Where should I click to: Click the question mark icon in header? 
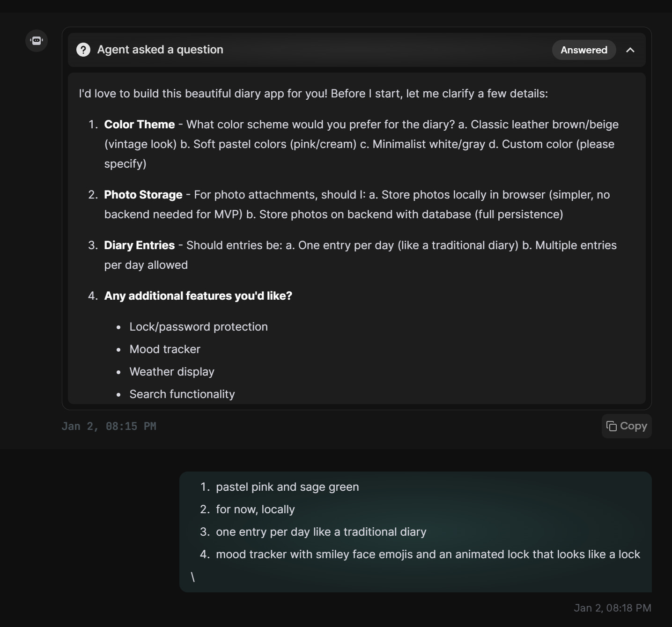point(83,50)
